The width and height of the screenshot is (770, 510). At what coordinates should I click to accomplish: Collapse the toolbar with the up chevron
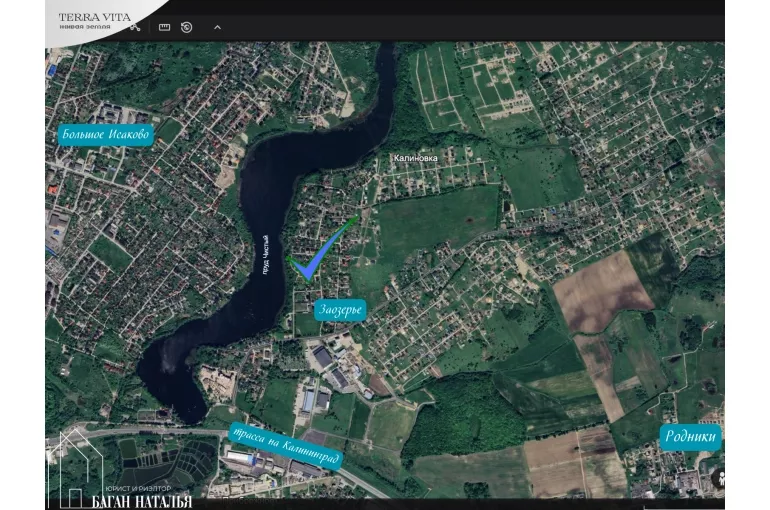217,27
